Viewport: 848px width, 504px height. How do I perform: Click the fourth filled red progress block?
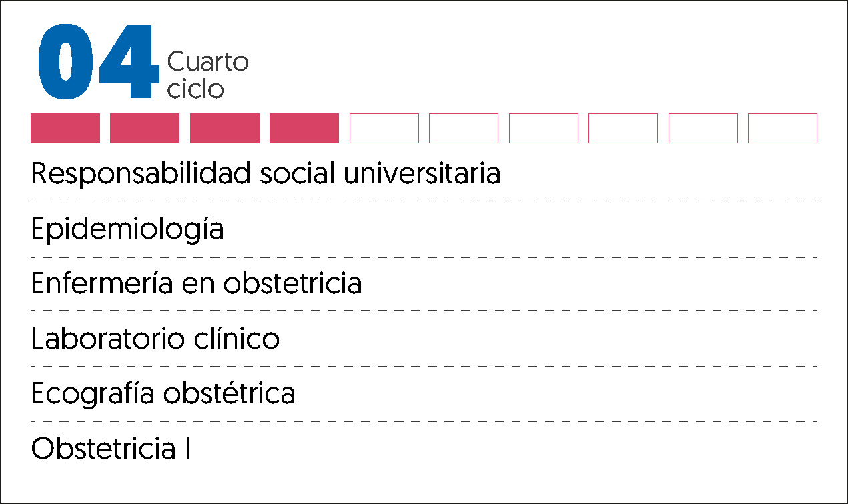tap(304, 128)
